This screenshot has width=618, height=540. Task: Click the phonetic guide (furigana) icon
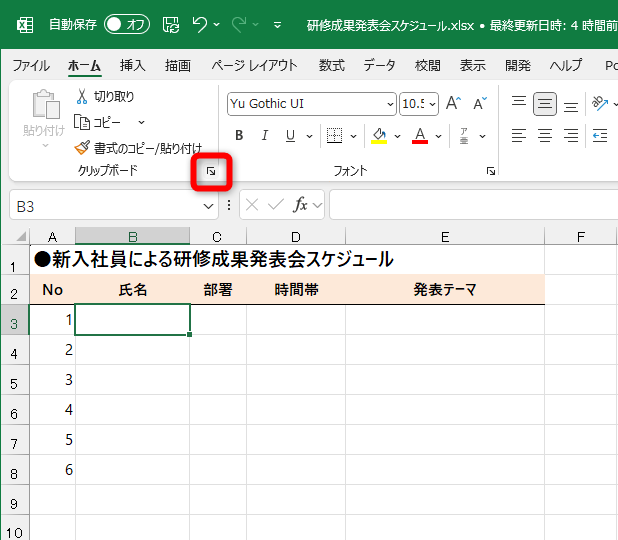464,136
